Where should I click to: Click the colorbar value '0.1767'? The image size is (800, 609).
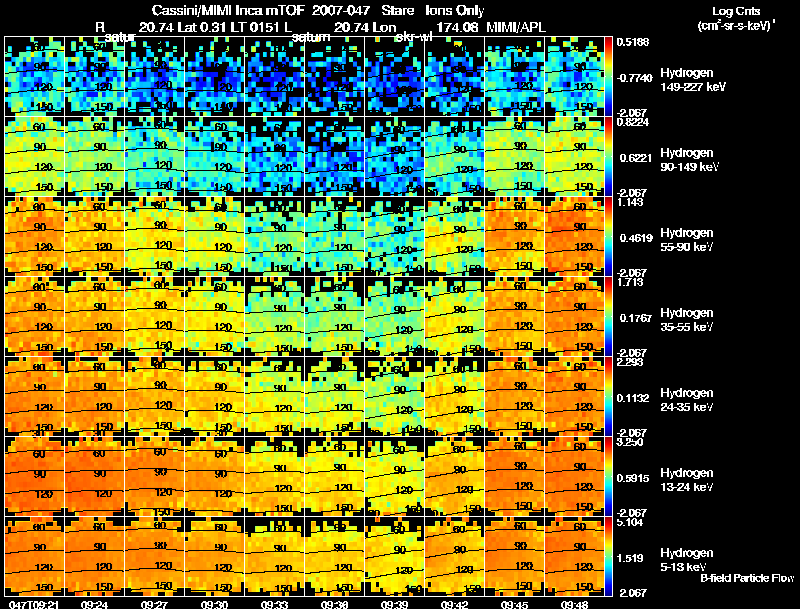[636, 318]
